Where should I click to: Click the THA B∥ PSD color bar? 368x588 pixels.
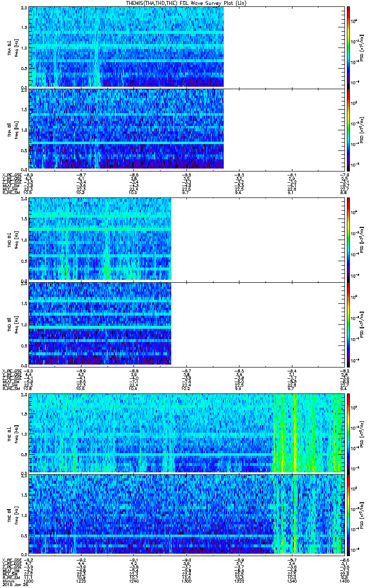(x=348, y=129)
